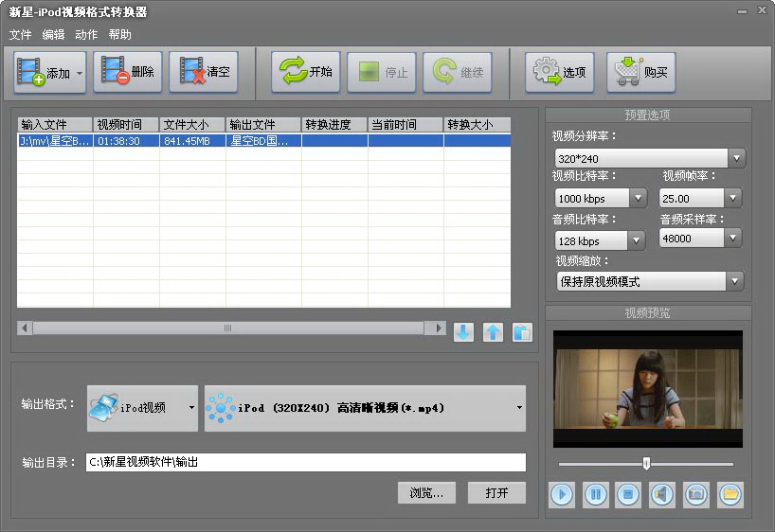Move item up with blue up arrow
This screenshot has width=775, height=532.
coord(493,332)
